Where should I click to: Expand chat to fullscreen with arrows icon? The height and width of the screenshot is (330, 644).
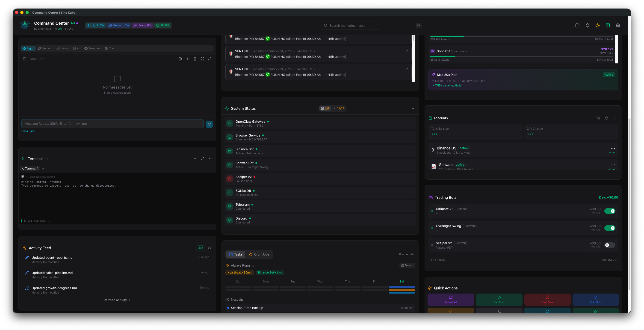203,59
